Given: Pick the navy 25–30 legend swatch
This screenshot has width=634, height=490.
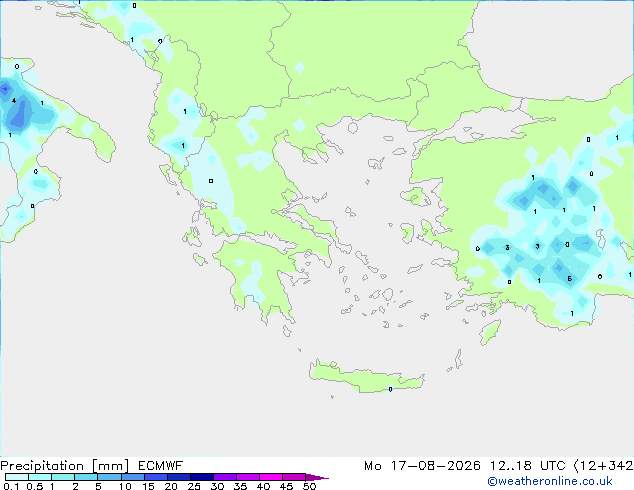Looking at the screenshot, I should pyautogui.click(x=202, y=477).
